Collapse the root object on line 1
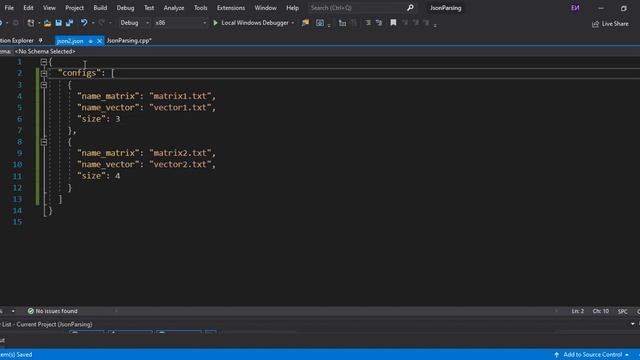Screen dimensions: 640x360 [x=44, y=62]
